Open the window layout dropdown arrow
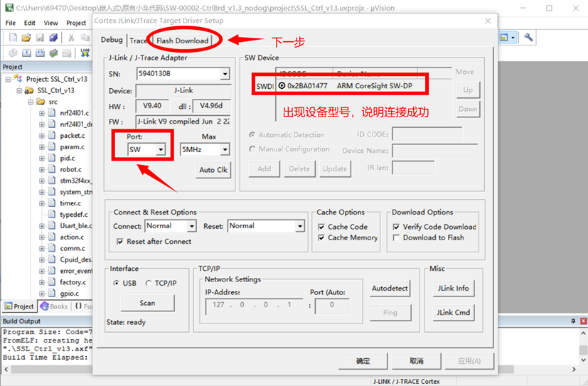This screenshot has width=588, height=386. click(x=513, y=38)
